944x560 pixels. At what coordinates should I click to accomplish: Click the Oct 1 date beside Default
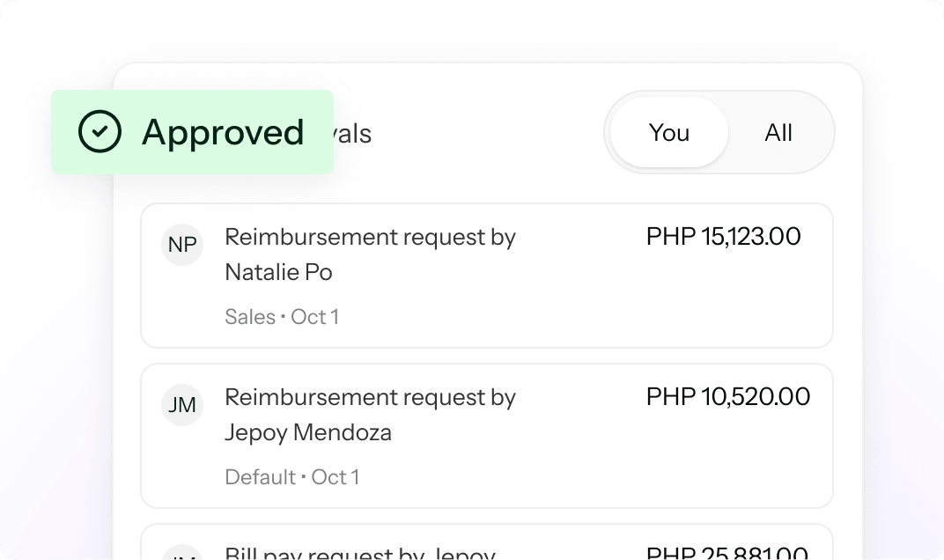coord(336,477)
